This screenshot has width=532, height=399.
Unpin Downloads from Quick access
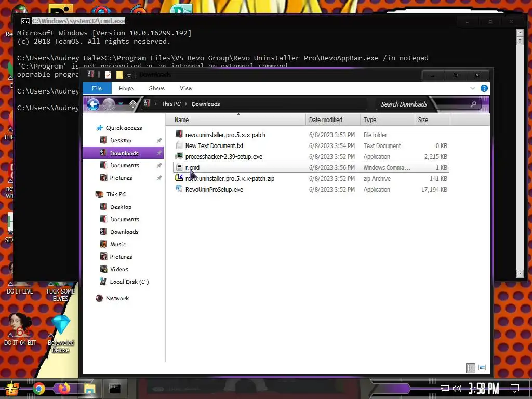click(x=159, y=153)
